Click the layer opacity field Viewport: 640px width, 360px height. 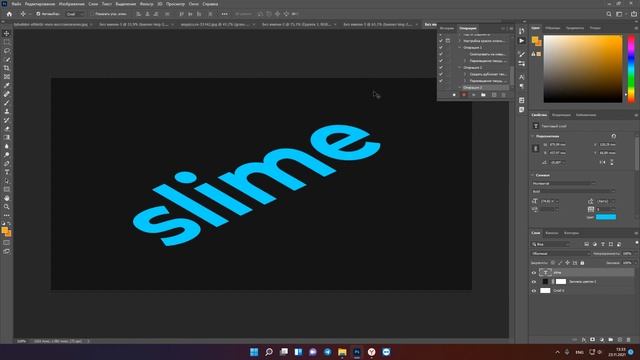tap(627, 253)
